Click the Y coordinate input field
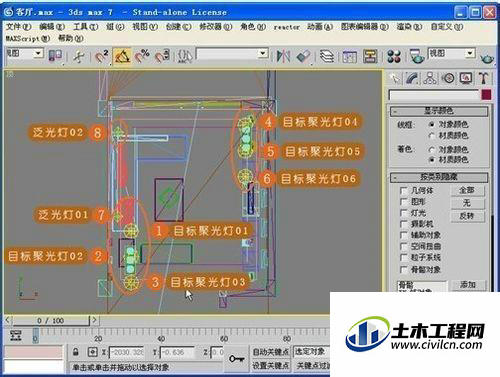Screen dimensions: 500x377 [x=177, y=352]
